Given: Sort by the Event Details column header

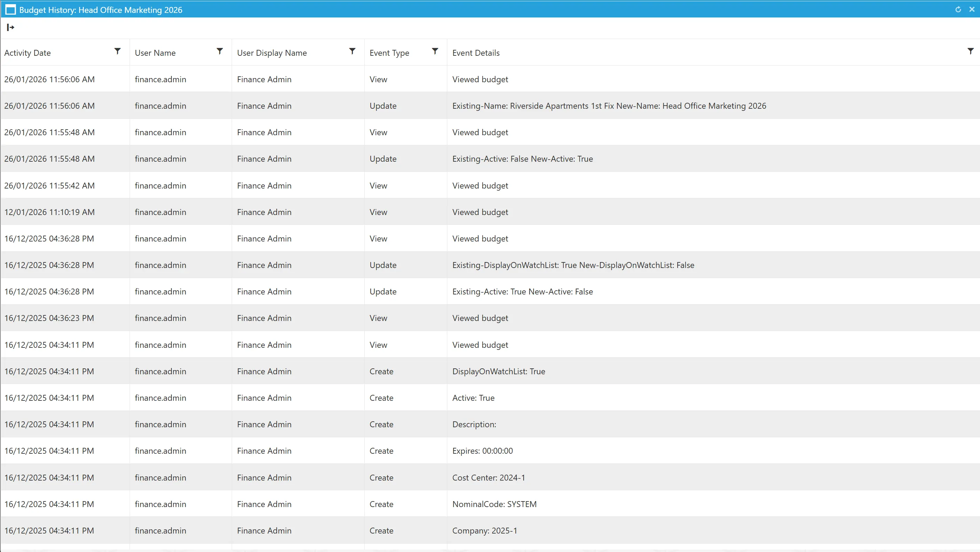Looking at the screenshot, I should pos(476,53).
